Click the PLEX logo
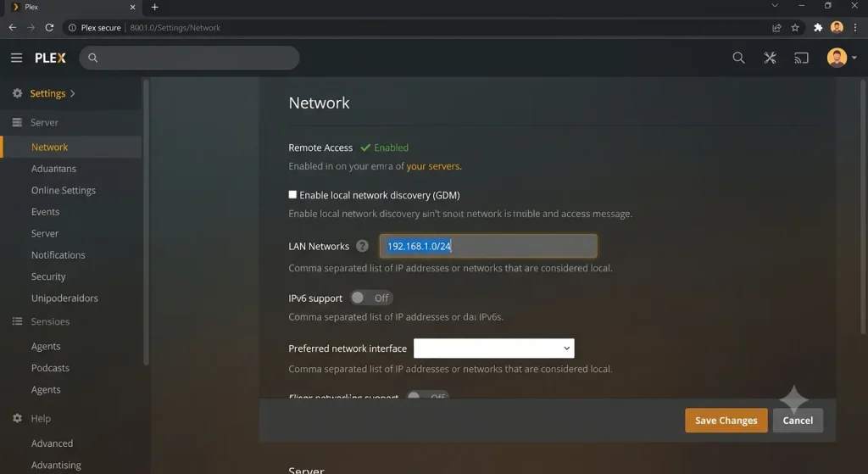The height and width of the screenshot is (474, 868). pos(50,58)
